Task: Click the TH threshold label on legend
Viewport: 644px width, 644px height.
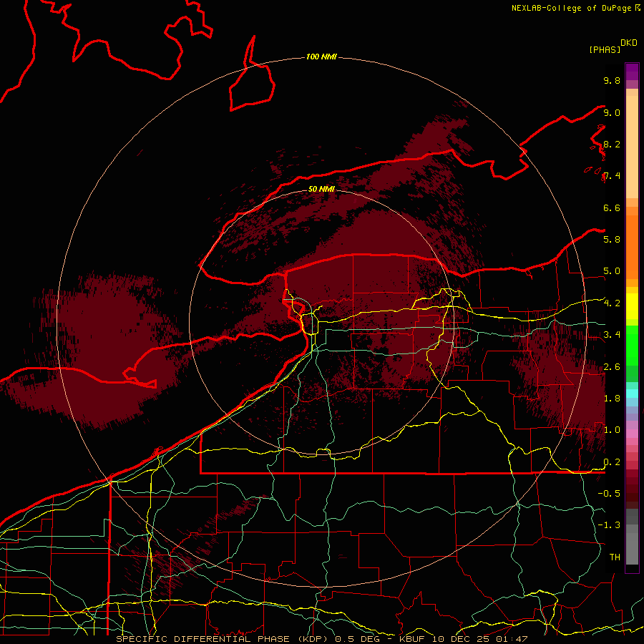Action: (x=615, y=557)
